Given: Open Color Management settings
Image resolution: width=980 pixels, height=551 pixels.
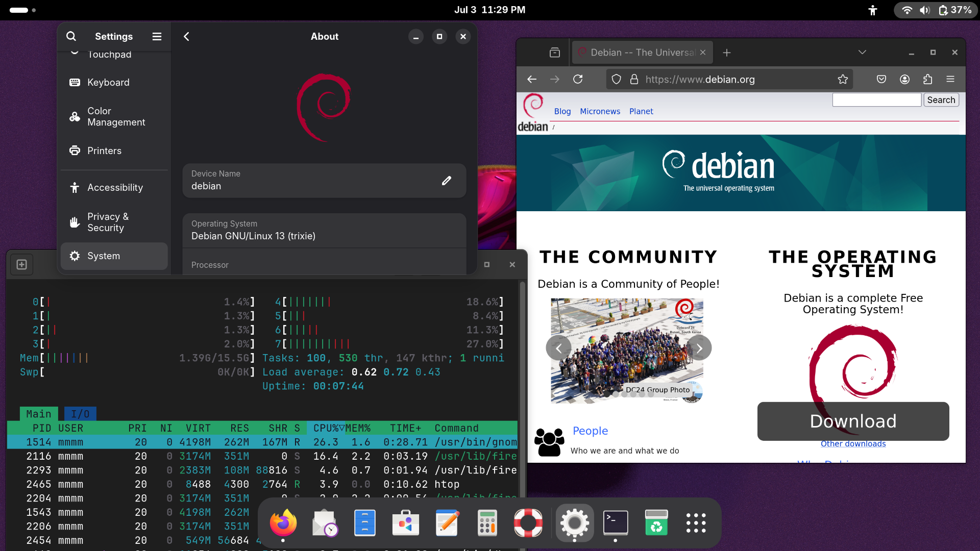Looking at the screenshot, I should point(114,116).
